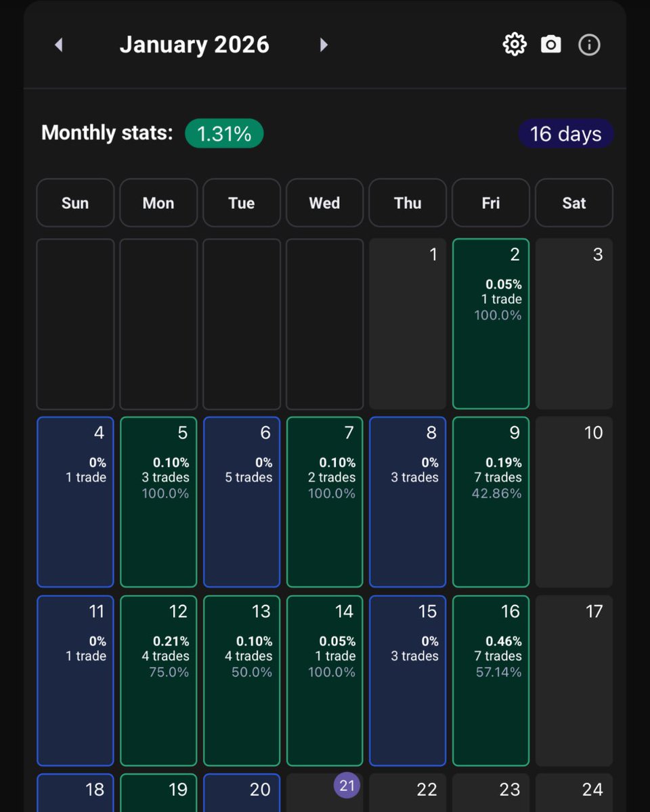The image size is (650, 812).
Task: Open day 11 cell with 1 trade
Action: pos(75,681)
